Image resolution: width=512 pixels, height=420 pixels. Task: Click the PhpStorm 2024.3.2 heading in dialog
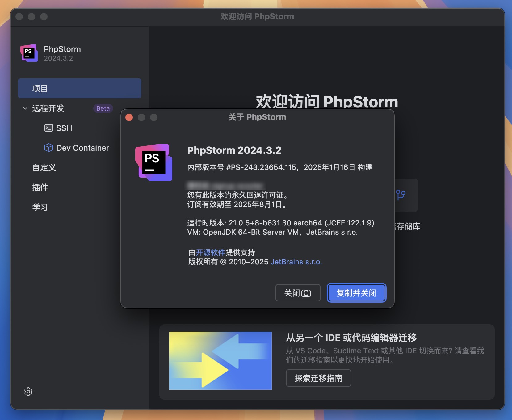coord(234,150)
